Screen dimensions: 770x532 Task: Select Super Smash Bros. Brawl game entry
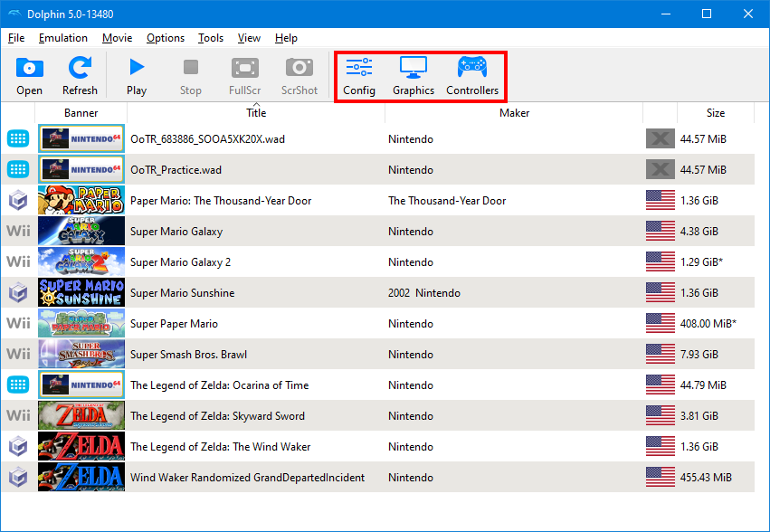pyautogui.click(x=188, y=355)
